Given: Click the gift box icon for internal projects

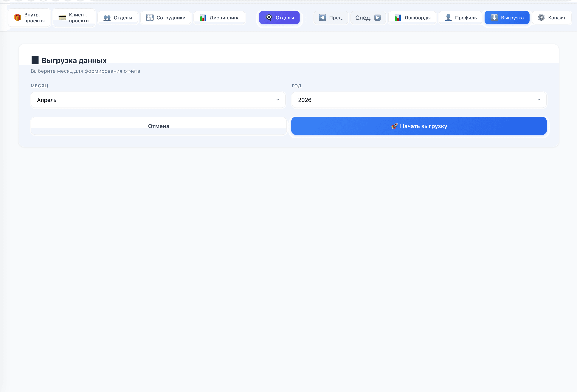Looking at the screenshot, I should click(17, 18).
